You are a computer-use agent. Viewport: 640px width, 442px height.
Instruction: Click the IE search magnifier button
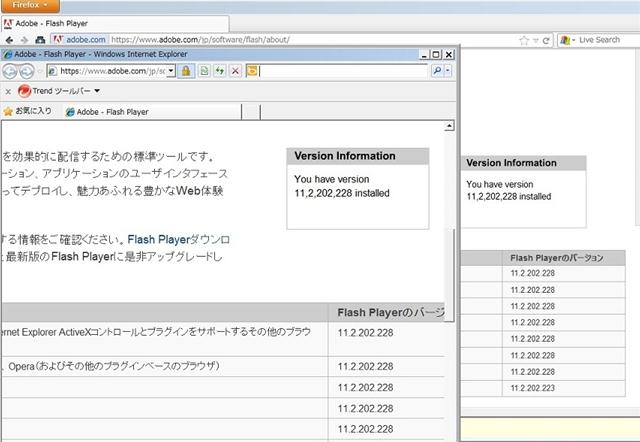coord(437,71)
